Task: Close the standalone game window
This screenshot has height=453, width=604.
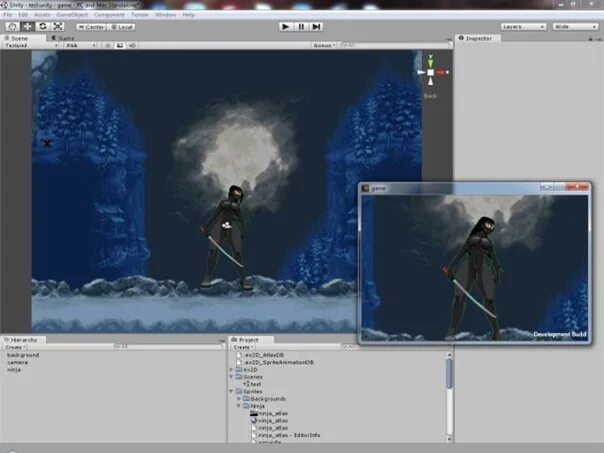Action: tap(577, 187)
